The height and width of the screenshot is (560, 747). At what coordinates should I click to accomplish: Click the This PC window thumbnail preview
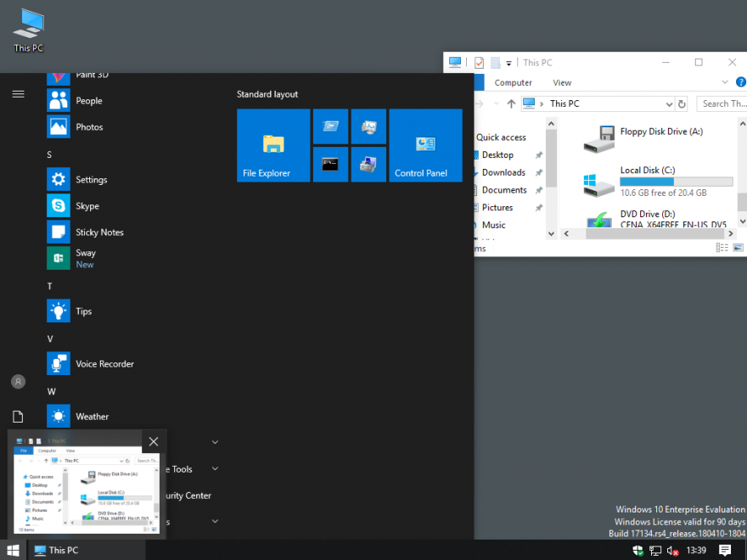(x=87, y=490)
